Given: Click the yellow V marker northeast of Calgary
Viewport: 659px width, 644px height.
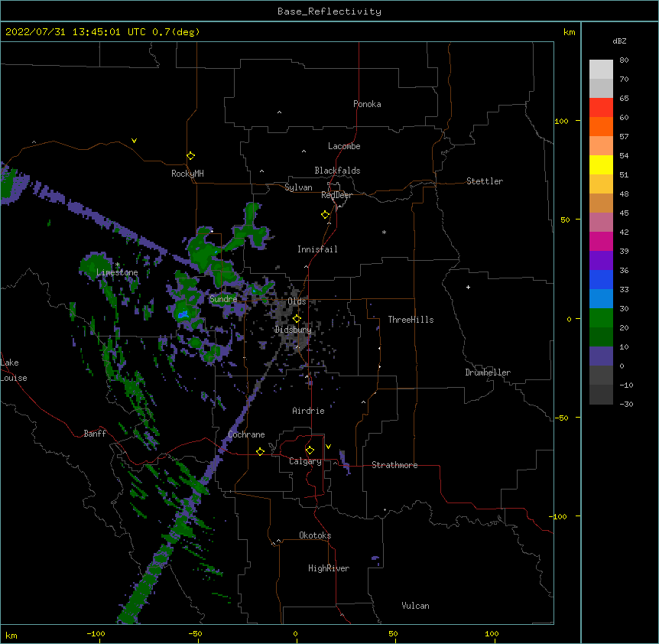Looking at the screenshot, I should click(x=328, y=447).
